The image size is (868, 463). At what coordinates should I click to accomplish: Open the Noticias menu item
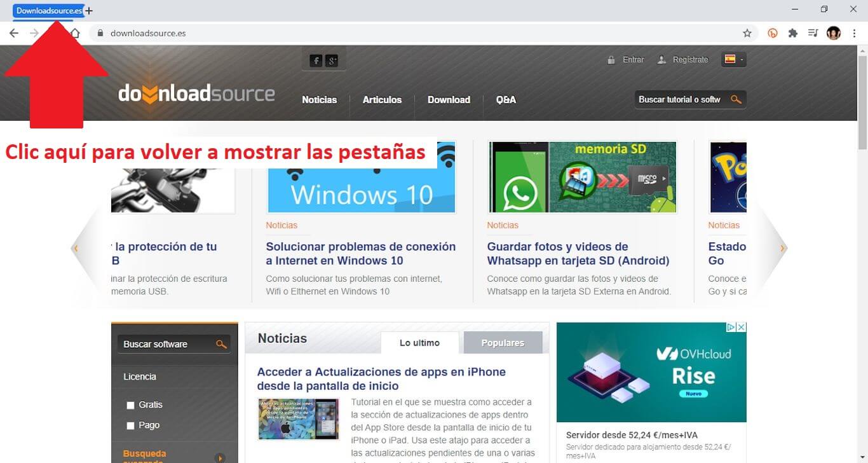319,99
